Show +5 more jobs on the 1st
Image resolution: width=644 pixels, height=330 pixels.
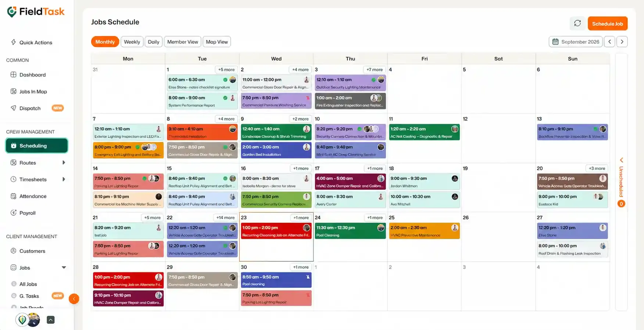pos(226,69)
